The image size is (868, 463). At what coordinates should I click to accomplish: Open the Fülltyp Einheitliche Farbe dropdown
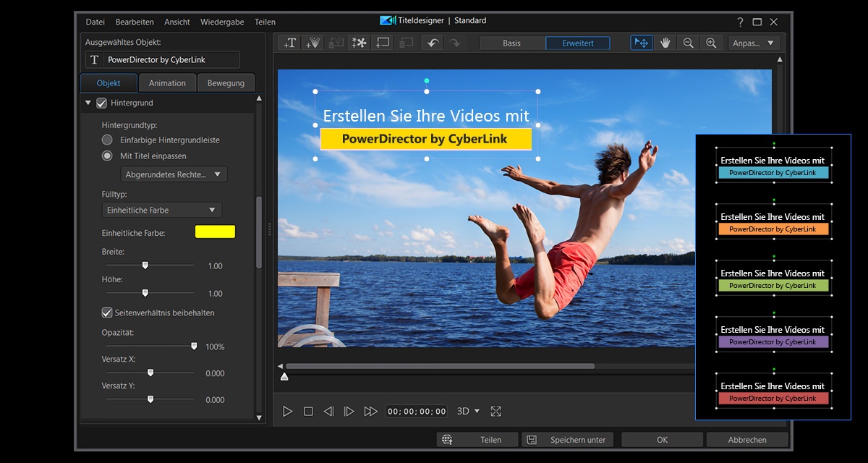point(162,210)
